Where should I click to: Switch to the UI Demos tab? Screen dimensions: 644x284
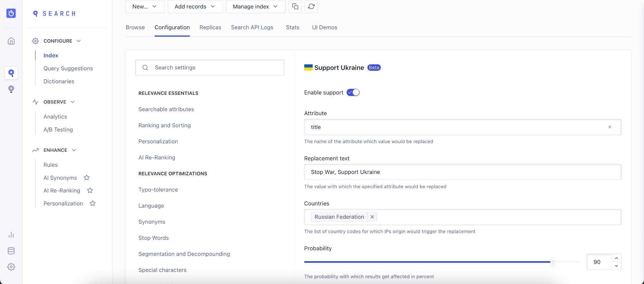coord(325,27)
